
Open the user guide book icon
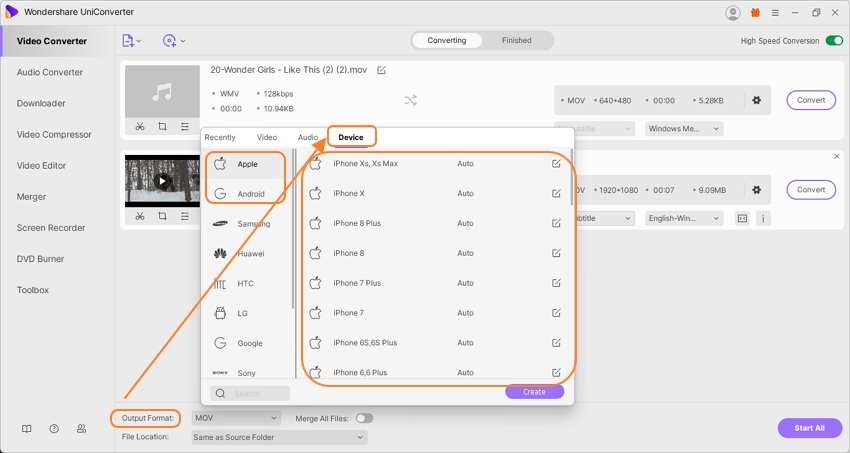point(27,429)
